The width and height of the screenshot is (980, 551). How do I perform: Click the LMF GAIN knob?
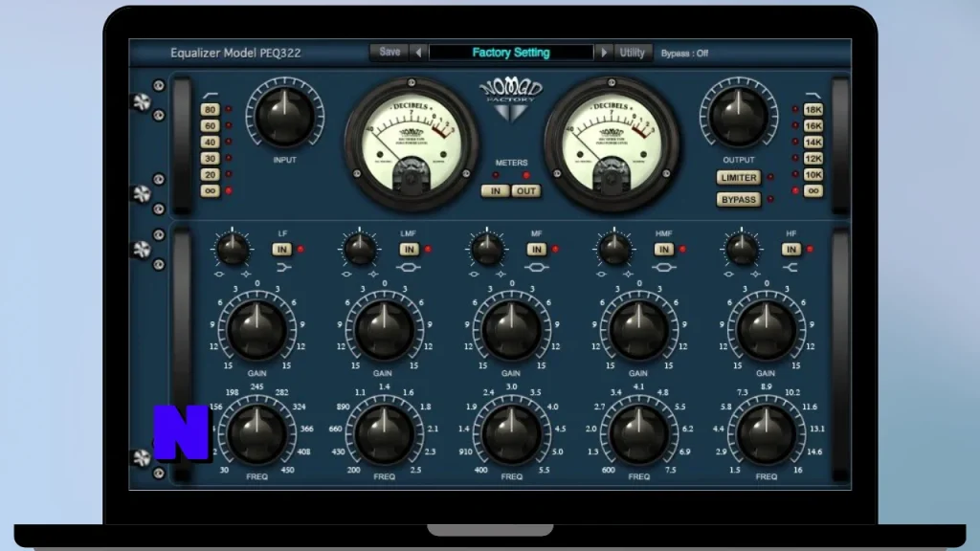pos(385,329)
